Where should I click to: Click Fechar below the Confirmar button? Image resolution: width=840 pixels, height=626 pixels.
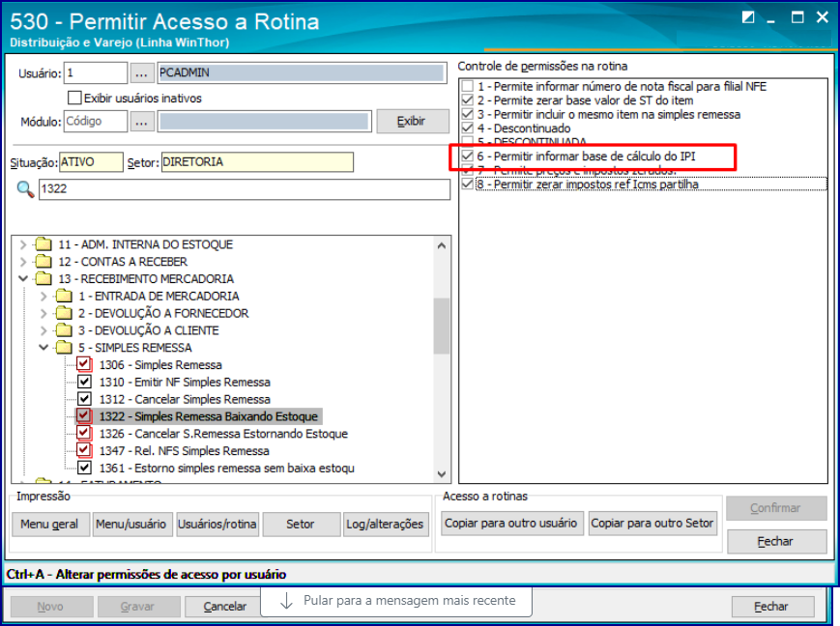coord(776,541)
